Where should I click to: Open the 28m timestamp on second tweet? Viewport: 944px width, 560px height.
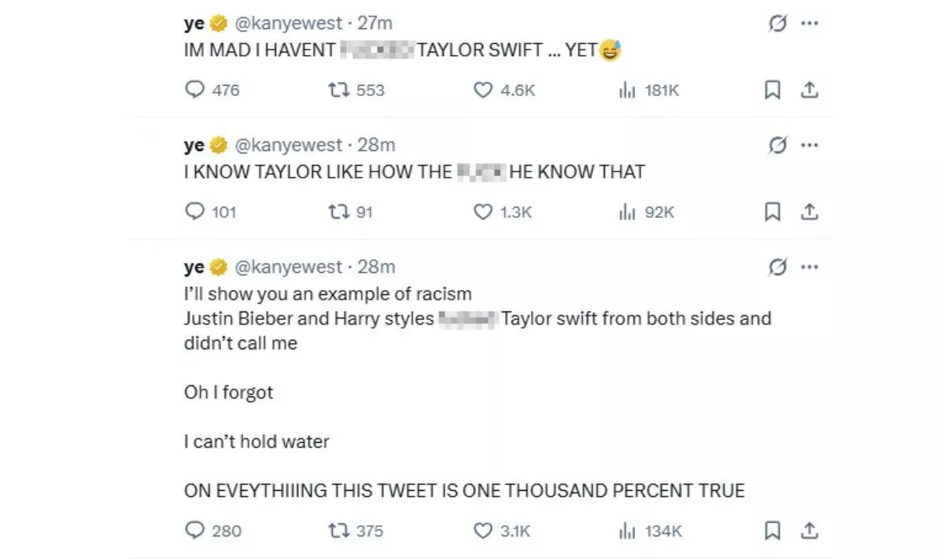pos(376,146)
